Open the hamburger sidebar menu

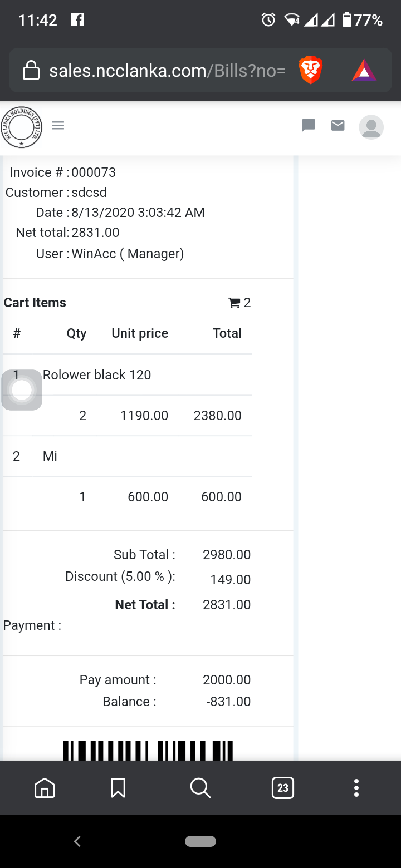pyautogui.click(x=58, y=126)
